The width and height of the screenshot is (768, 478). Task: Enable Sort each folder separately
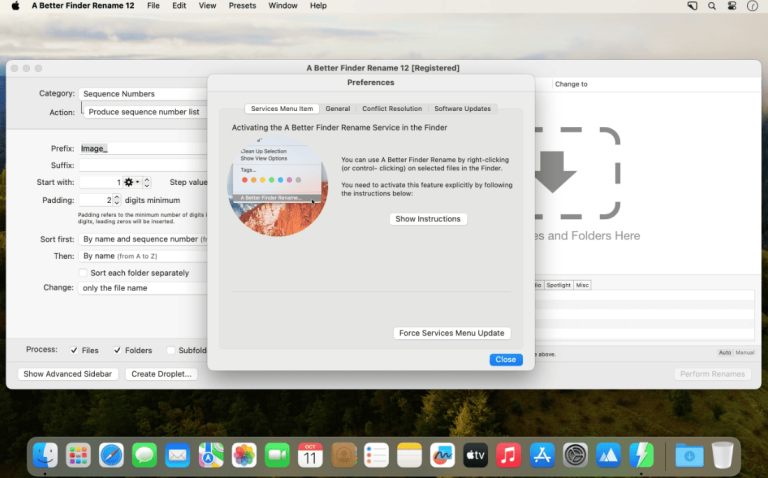[83, 273]
